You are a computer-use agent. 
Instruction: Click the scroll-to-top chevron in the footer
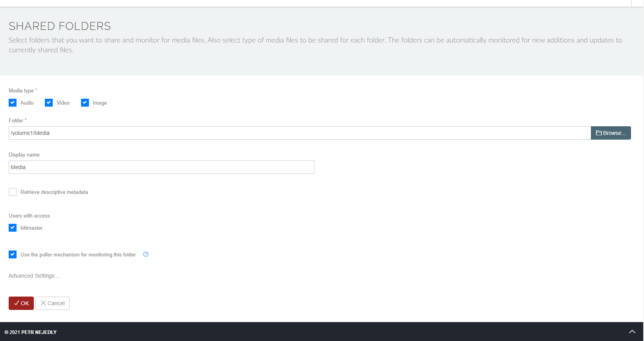(632, 332)
